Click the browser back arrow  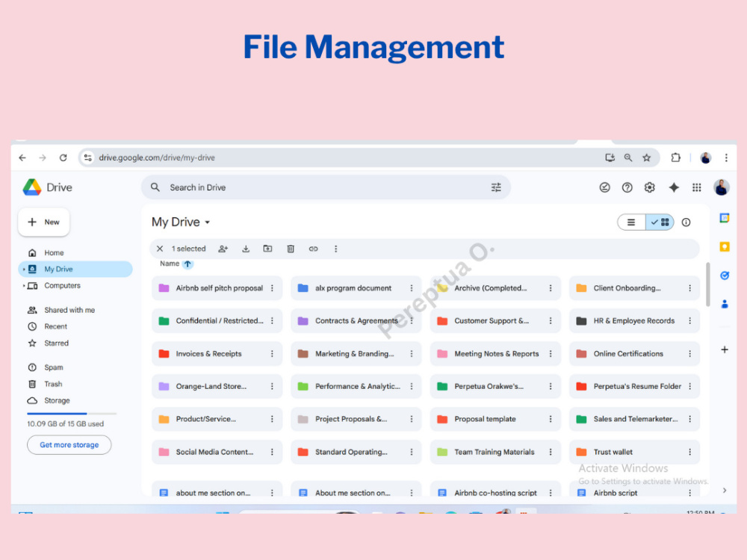(x=22, y=158)
